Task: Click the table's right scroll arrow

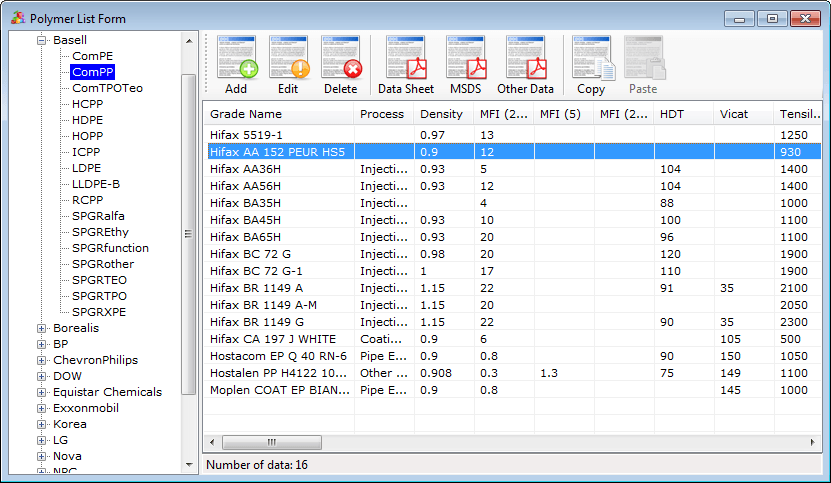Action: click(813, 442)
